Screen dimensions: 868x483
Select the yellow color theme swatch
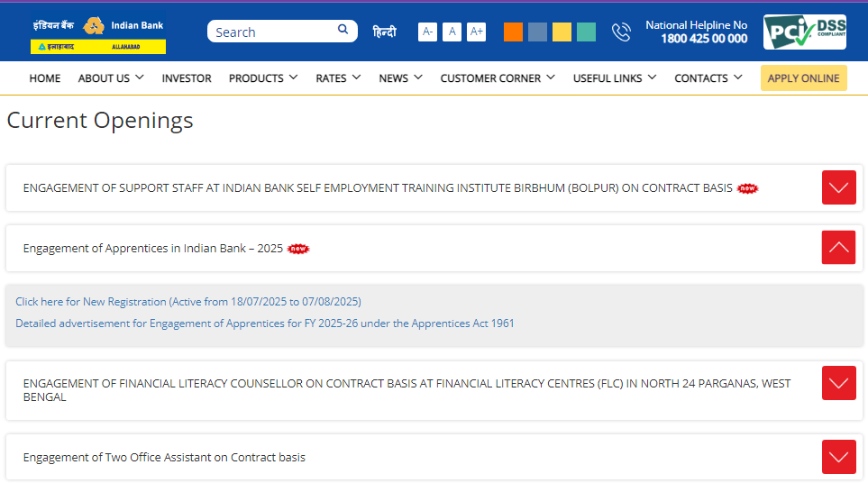click(x=562, y=32)
